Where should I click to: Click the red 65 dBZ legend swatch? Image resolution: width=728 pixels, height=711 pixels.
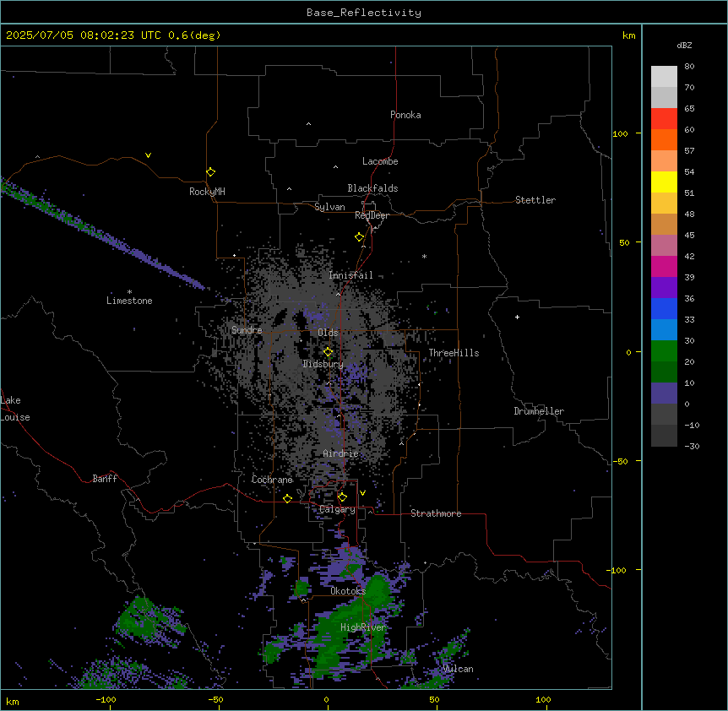664,118
